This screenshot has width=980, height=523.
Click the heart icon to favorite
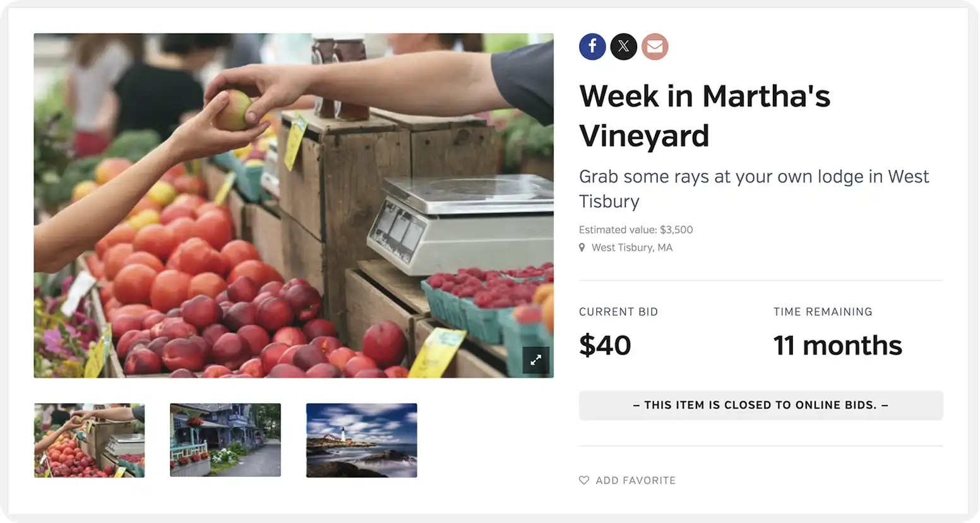click(x=584, y=481)
